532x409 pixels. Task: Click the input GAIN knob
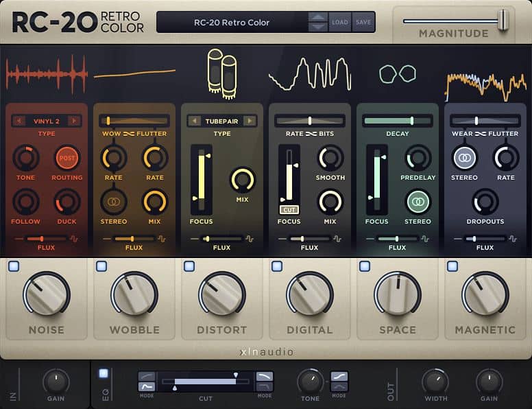point(56,382)
